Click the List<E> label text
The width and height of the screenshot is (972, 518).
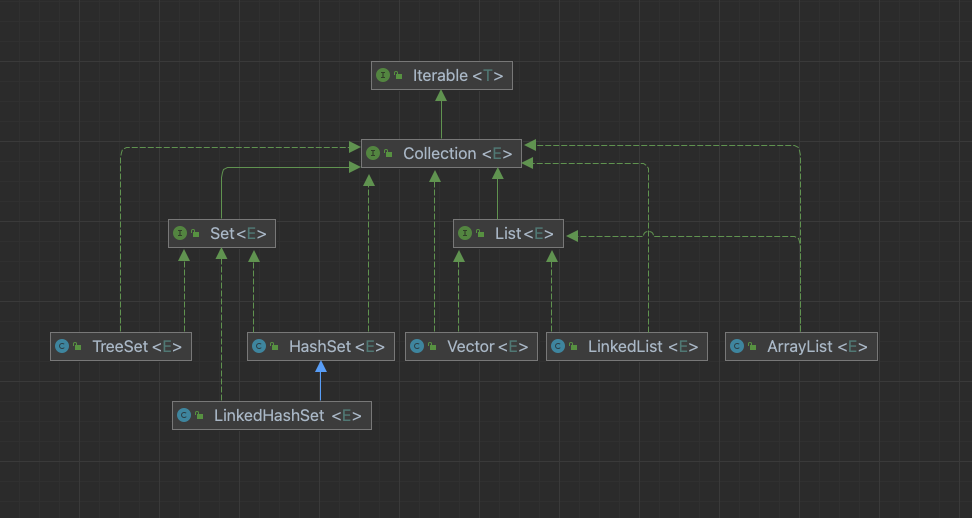tap(524, 234)
